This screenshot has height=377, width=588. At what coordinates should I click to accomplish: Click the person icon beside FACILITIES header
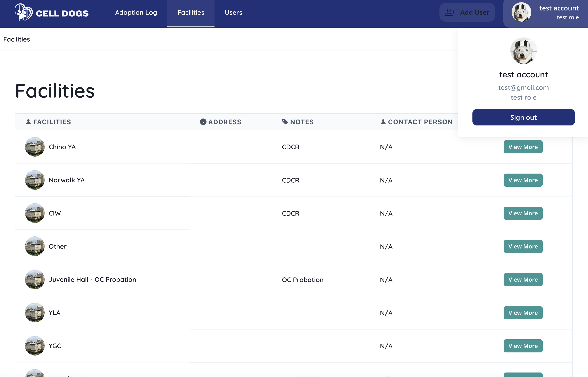pyautogui.click(x=28, y=122)
